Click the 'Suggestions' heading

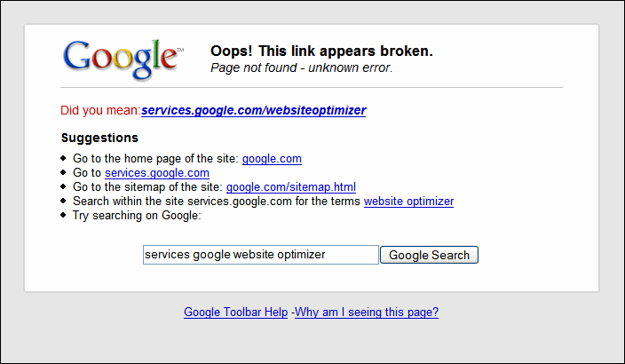99,138
